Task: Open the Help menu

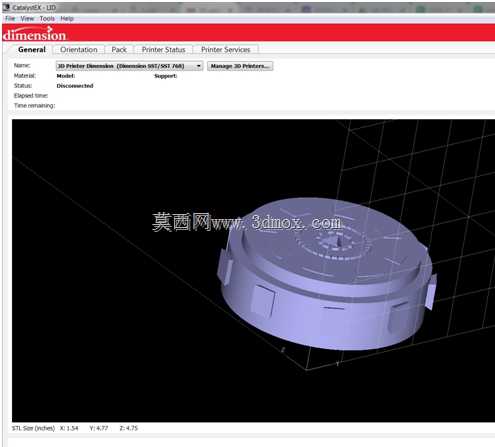Action: (x=67, y=19)
